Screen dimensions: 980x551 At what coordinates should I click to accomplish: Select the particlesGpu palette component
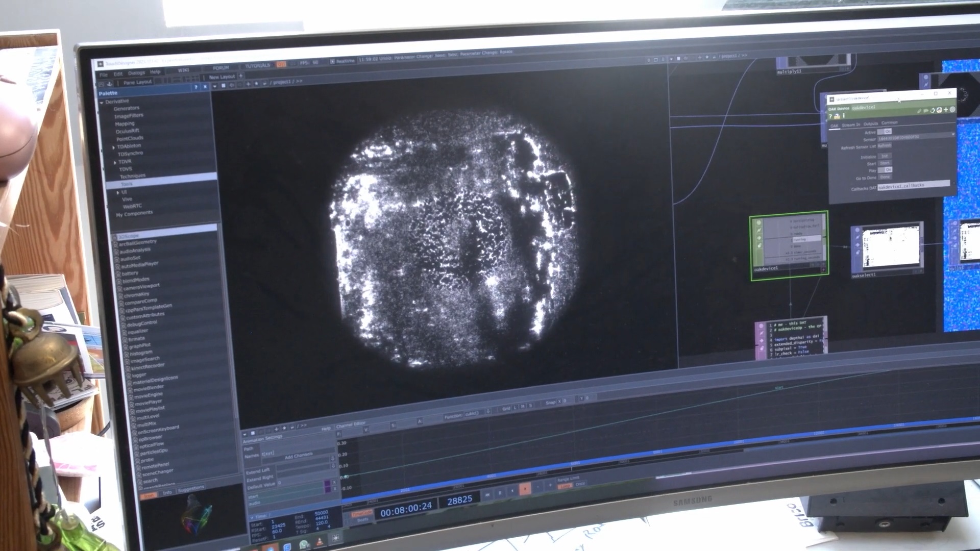coord(154,452)
